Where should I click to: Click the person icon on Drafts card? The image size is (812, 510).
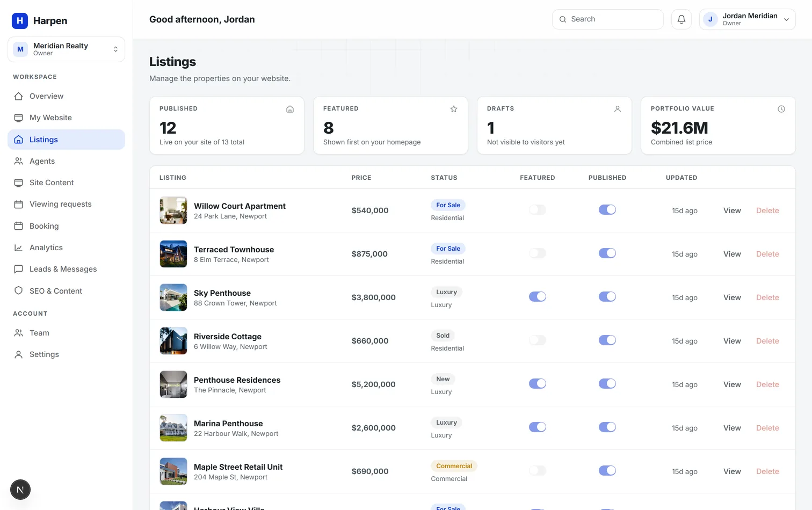coord(618,109)
